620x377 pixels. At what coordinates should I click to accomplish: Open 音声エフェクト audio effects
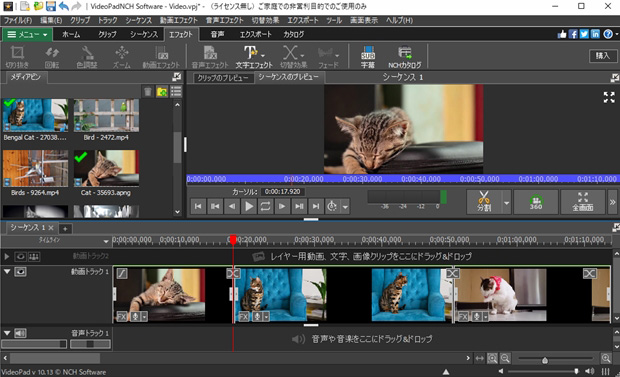210,57
